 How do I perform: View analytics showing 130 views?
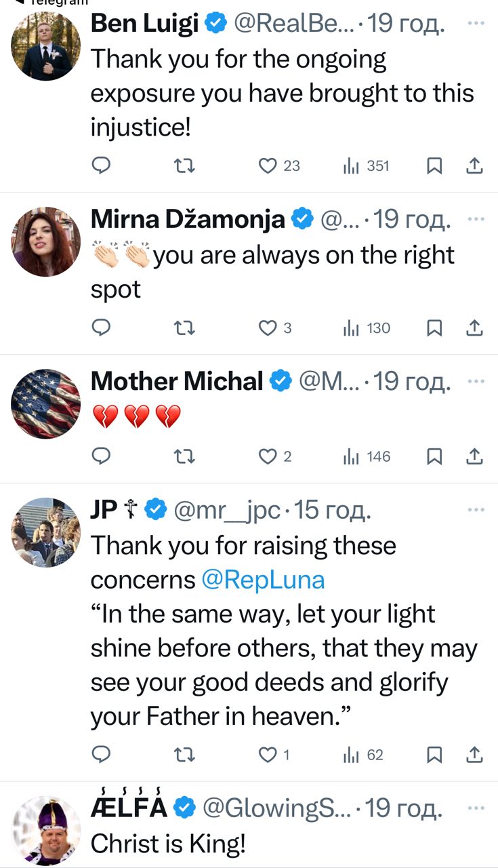367,328
